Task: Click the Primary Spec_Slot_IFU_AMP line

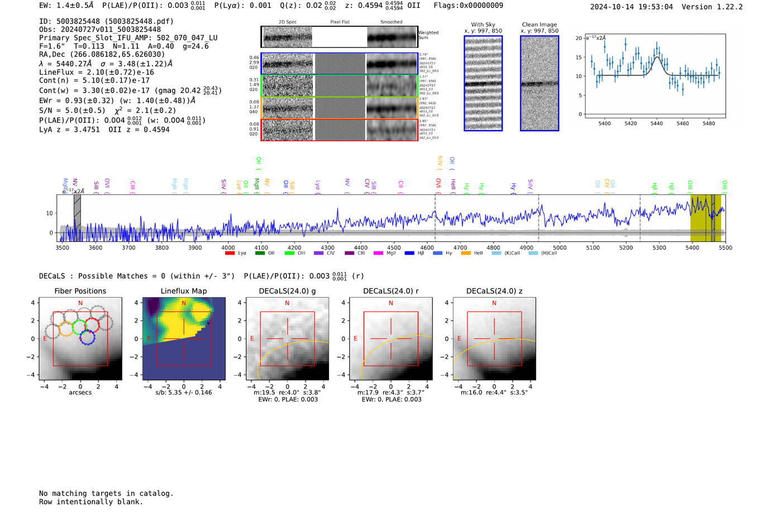Action: (128, 38)
